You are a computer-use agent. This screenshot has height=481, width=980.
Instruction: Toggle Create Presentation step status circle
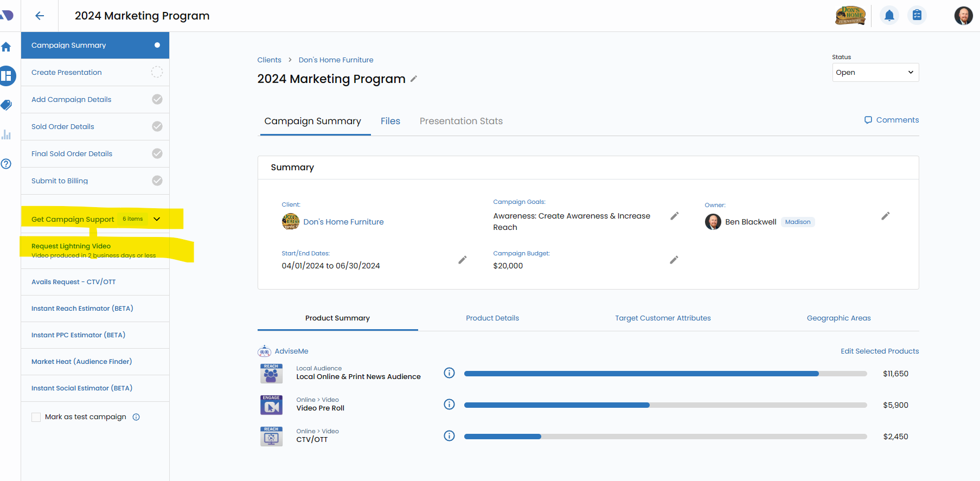157,72
